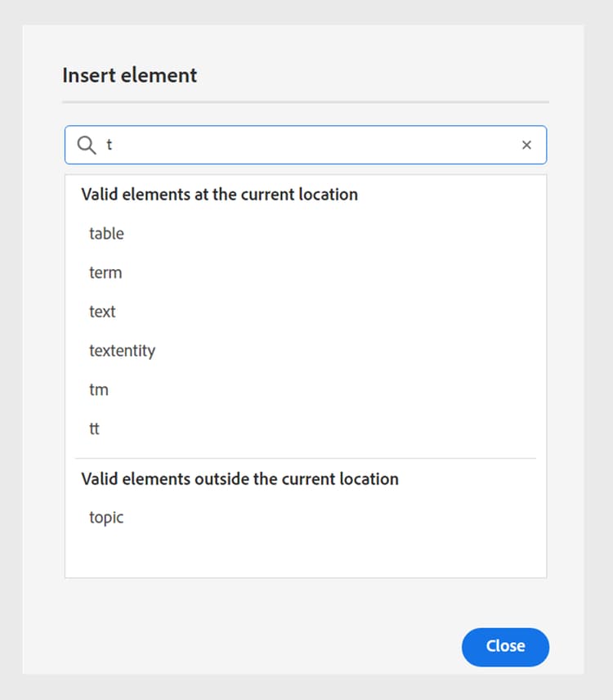
Task: Click the 'Insert element' dialog title
Action: 130,76
